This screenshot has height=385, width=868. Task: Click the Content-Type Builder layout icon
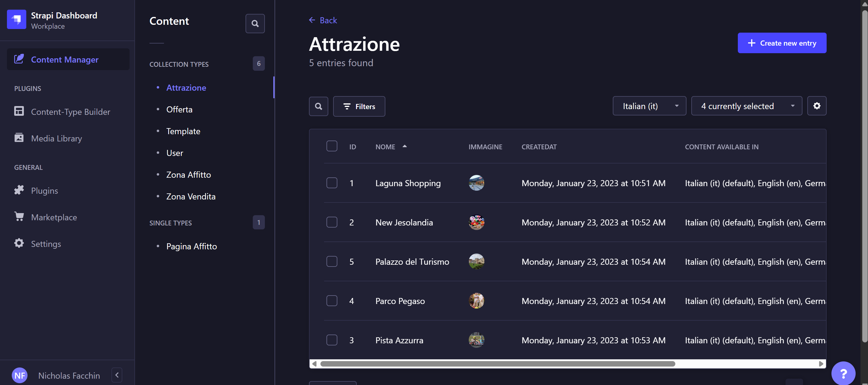19,111
